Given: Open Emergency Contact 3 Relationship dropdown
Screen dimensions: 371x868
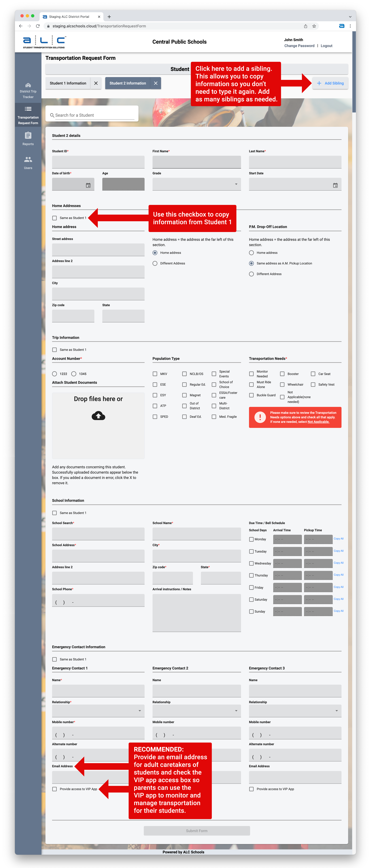Looking at the screenshot, I should [295, 711].
